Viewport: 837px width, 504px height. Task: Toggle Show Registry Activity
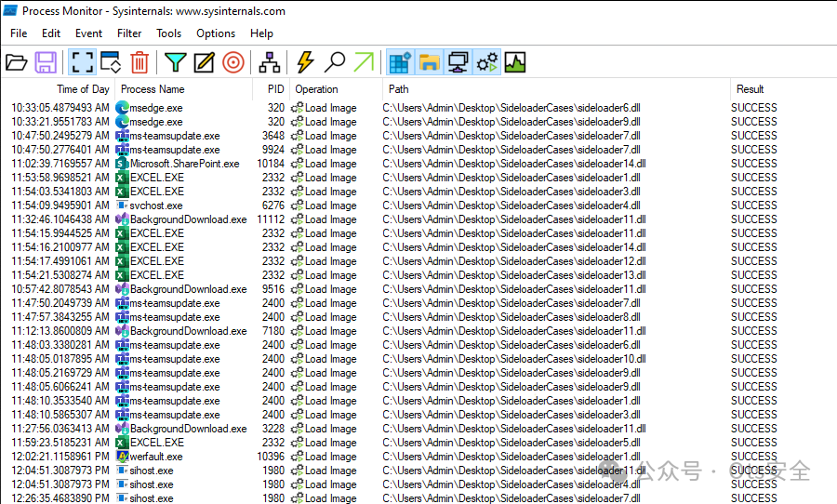(x=400, y=62)
